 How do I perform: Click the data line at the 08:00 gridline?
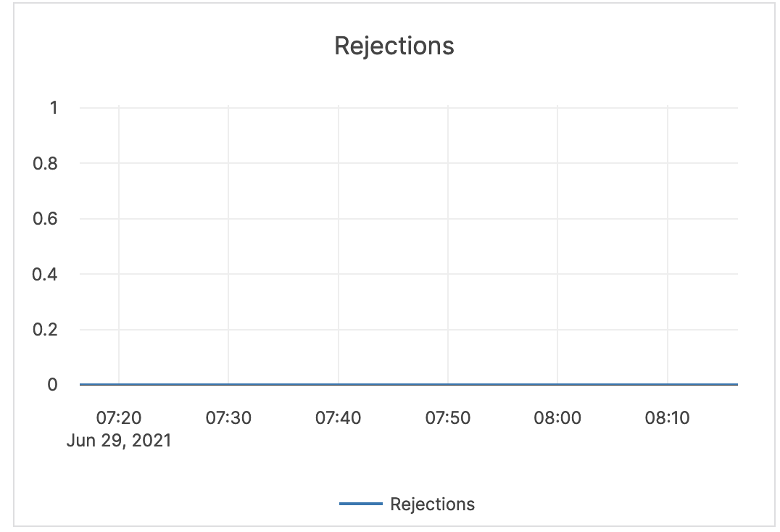pos(557,384)
